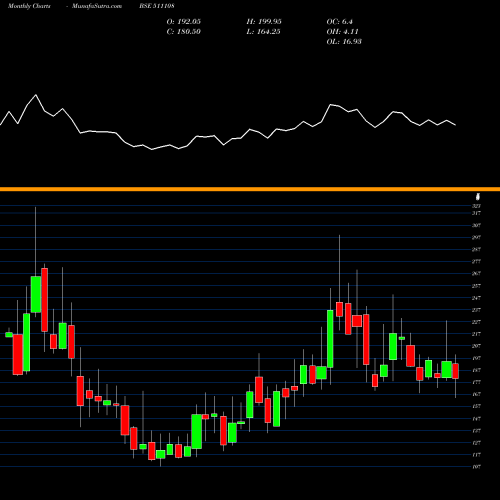This screenshot has height=500, width=500.
Task: Click the OL: 16.93 reading
Action: coord(344,42)
